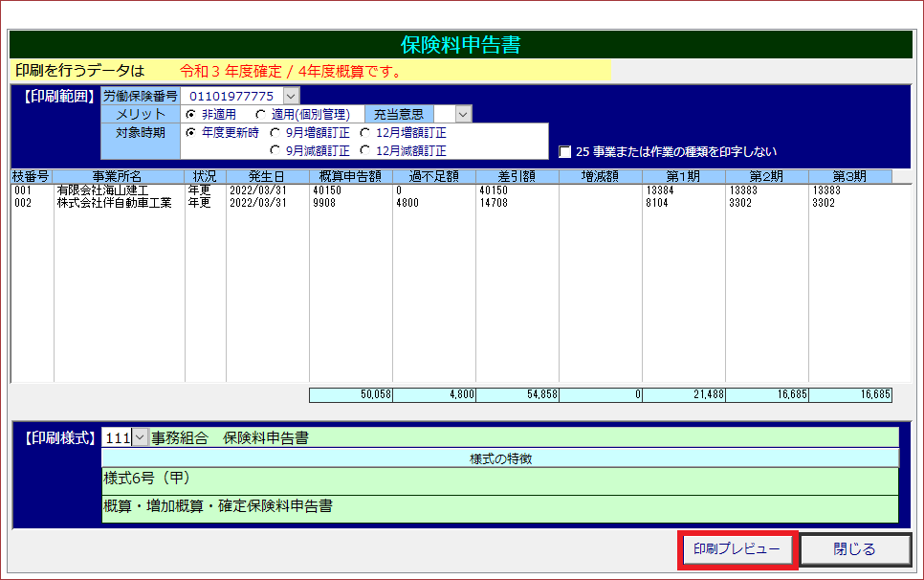Choose 適用(個別管理) radio option
The image size is (924, 580).
pos(260,114)
